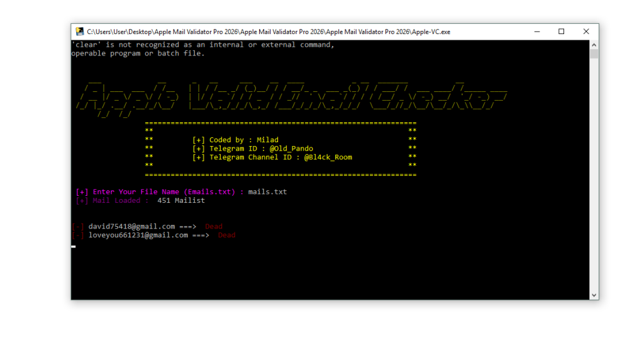Select the Dead status of david75418@gmail.com

[x=213, y=226]
